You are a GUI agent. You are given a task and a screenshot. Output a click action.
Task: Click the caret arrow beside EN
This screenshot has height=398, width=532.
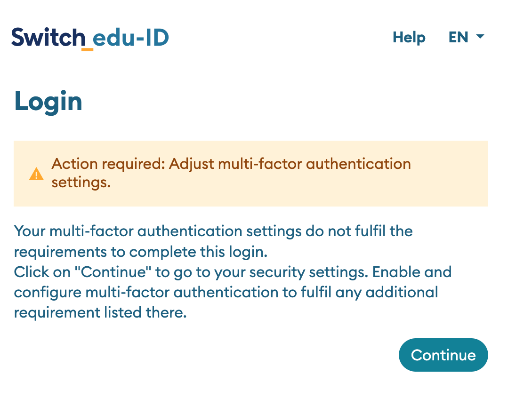480,36
